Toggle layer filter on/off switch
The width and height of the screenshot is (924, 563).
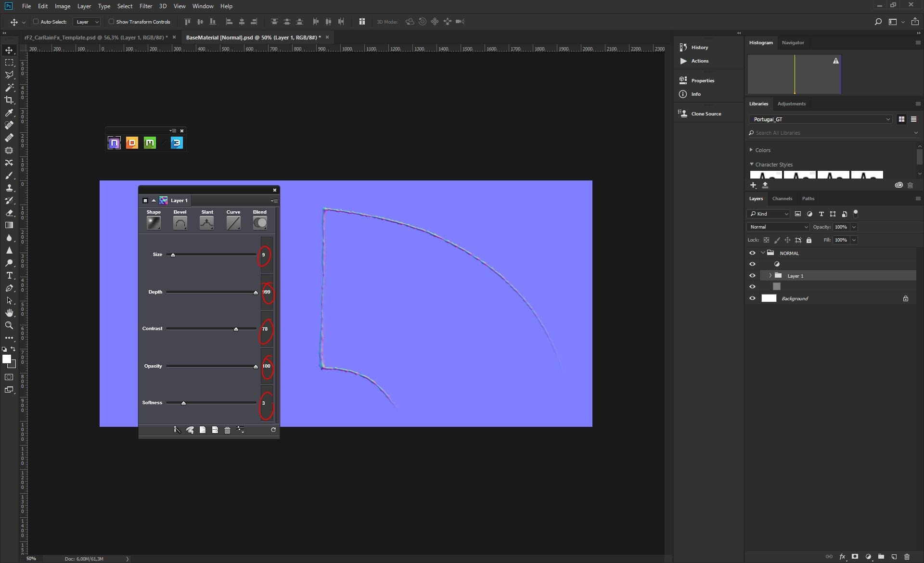856,213
